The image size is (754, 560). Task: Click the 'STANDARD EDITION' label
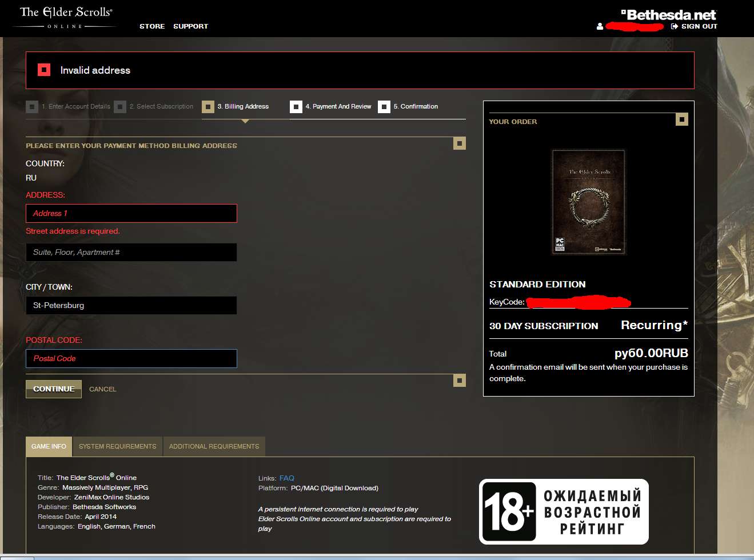[537, 284]
